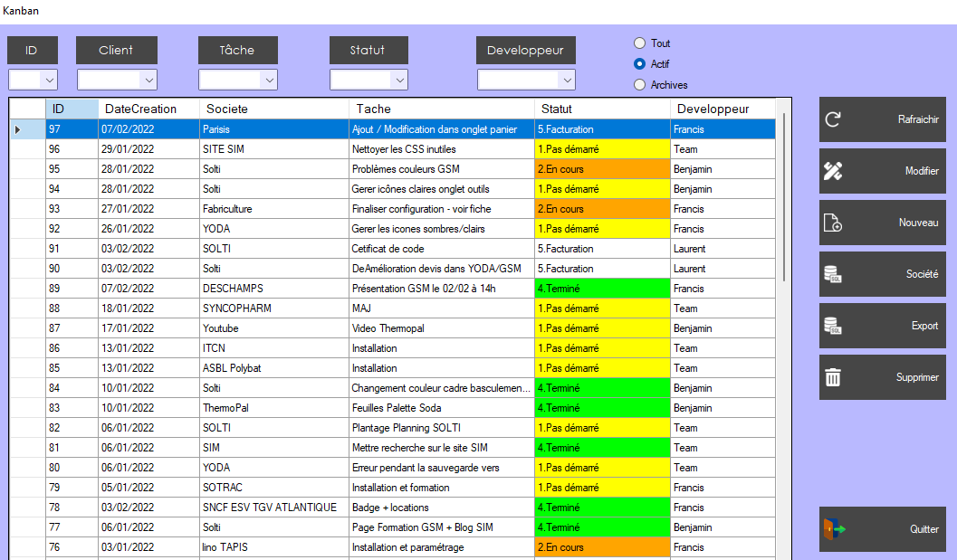Click the ThermoPal society cell
Image resolution: width=957 pixels, height=560 pixels.
click(x=274, y=408)
